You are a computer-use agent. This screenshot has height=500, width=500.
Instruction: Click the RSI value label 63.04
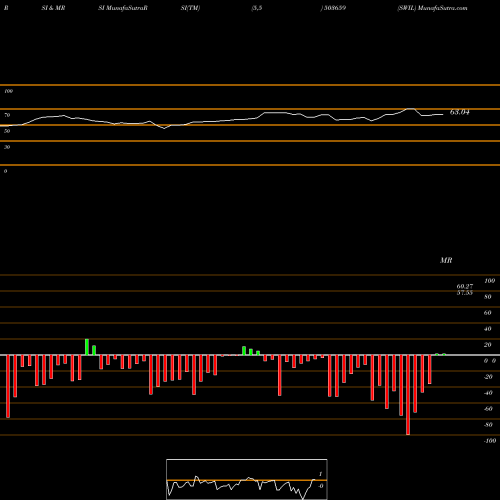pos(459,112)
